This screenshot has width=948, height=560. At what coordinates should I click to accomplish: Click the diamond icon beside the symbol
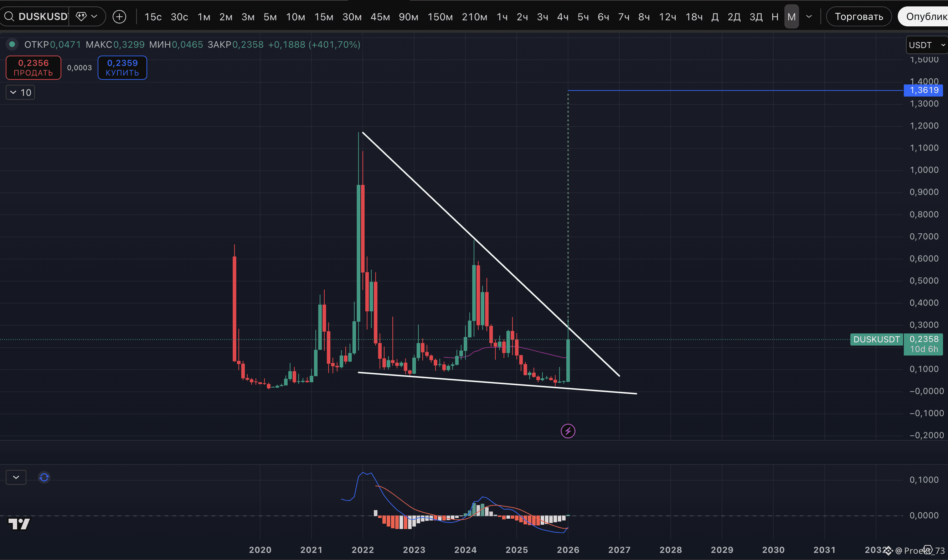81,17
